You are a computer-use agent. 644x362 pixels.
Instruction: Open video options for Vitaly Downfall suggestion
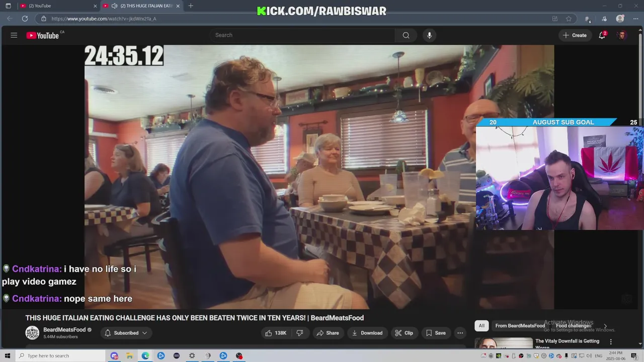pos(611,342)
